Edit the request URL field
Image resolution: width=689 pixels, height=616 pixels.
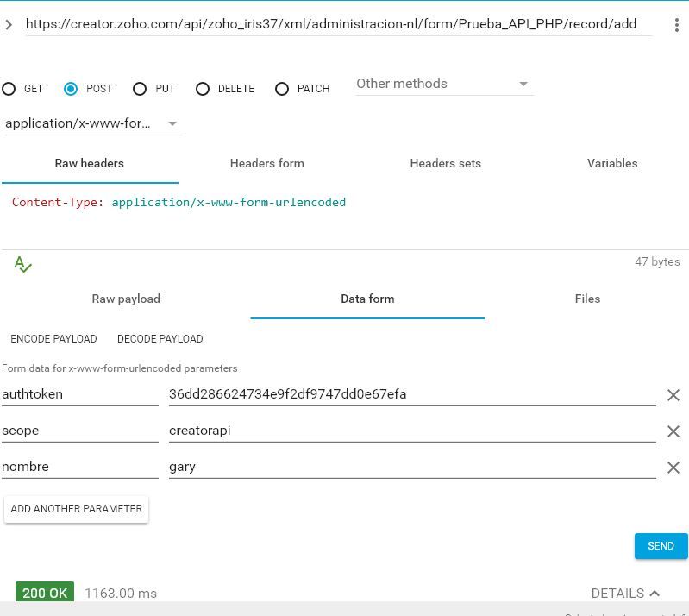click(x=339, y=24)
